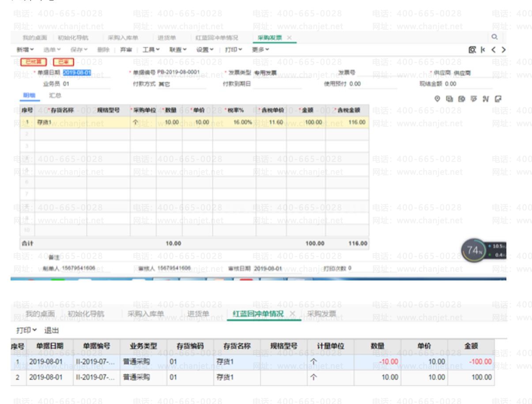This screenshot has width=532, height=404.
Task: Click the 付款方式 field showing 其它
Action: point(183,83)
